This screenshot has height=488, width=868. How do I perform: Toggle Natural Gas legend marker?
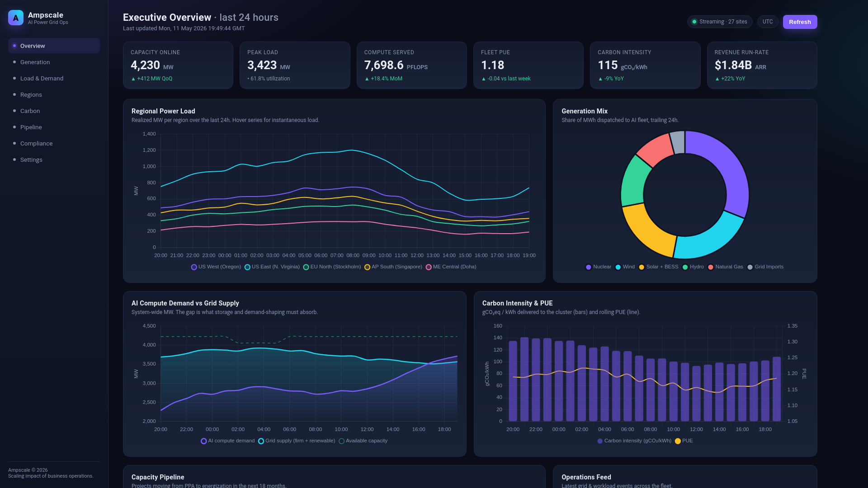[711, 267]
